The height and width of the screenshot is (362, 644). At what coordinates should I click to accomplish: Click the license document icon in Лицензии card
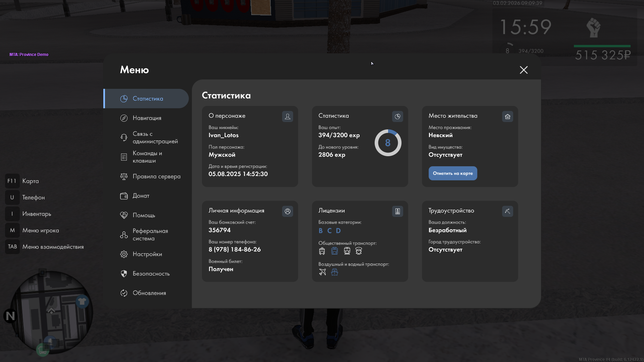[397, 211]
